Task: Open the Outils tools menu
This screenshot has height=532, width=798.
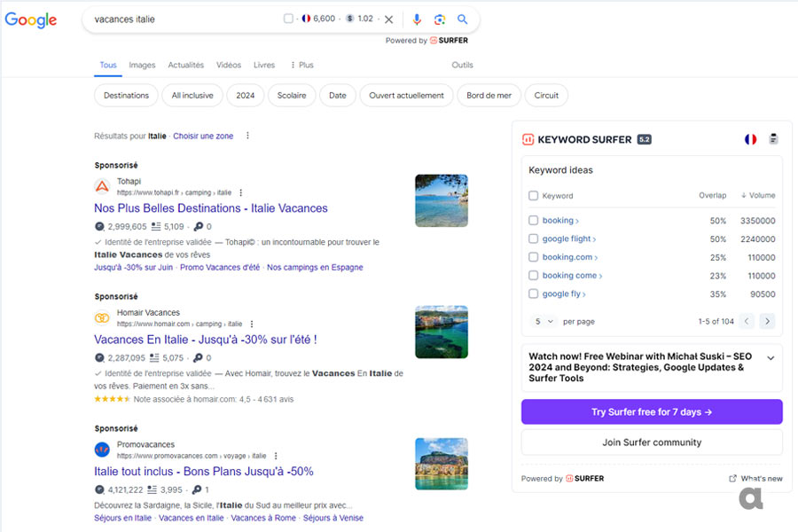Action: pos(462,65)
